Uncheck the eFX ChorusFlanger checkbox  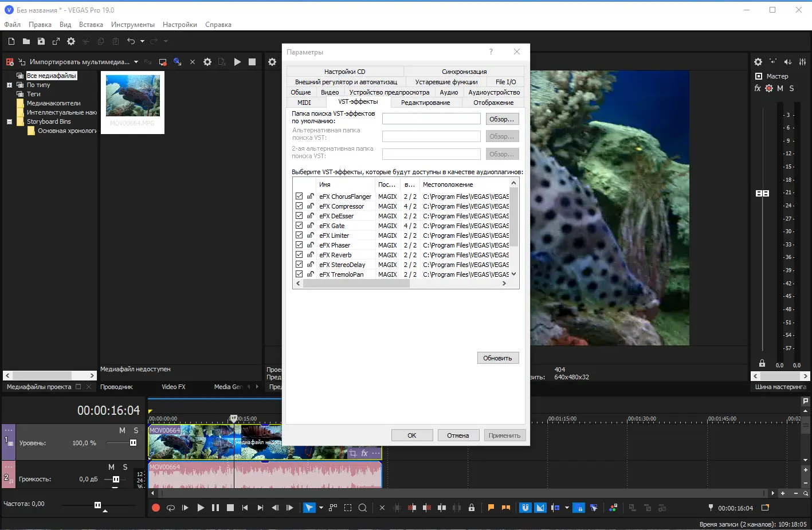coord(299,196)
